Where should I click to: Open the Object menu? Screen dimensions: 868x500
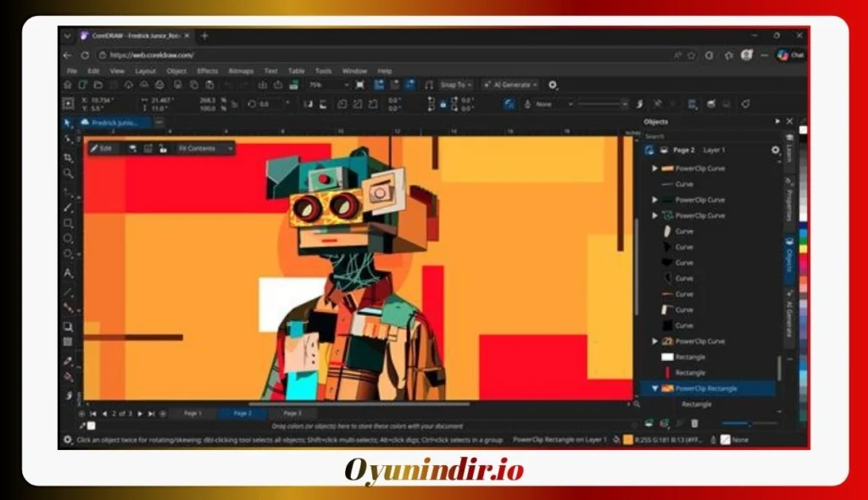(x=176, y=71)
